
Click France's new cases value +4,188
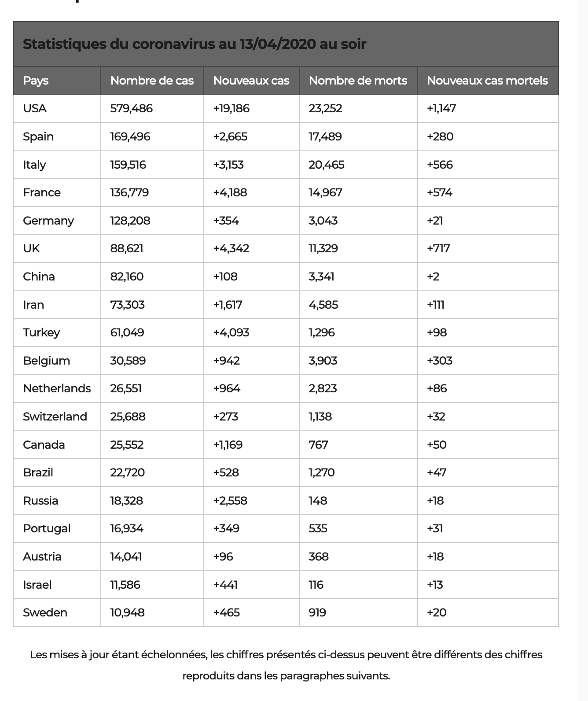click(230, 192)
